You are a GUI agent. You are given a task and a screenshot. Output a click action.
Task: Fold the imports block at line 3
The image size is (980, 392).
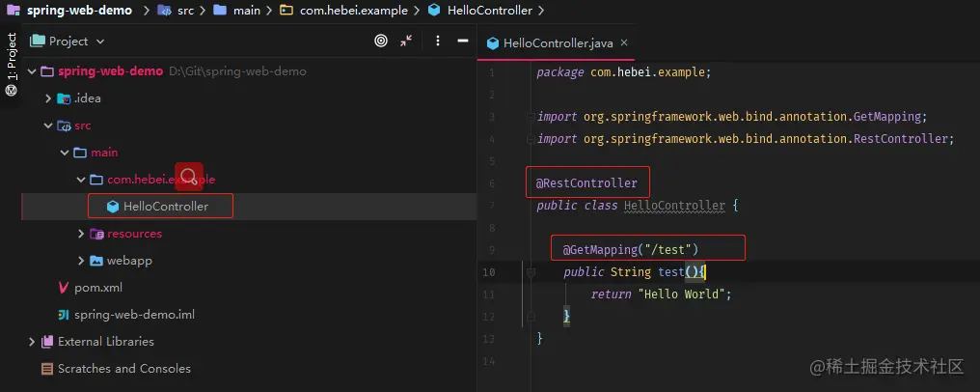(531, 116)
